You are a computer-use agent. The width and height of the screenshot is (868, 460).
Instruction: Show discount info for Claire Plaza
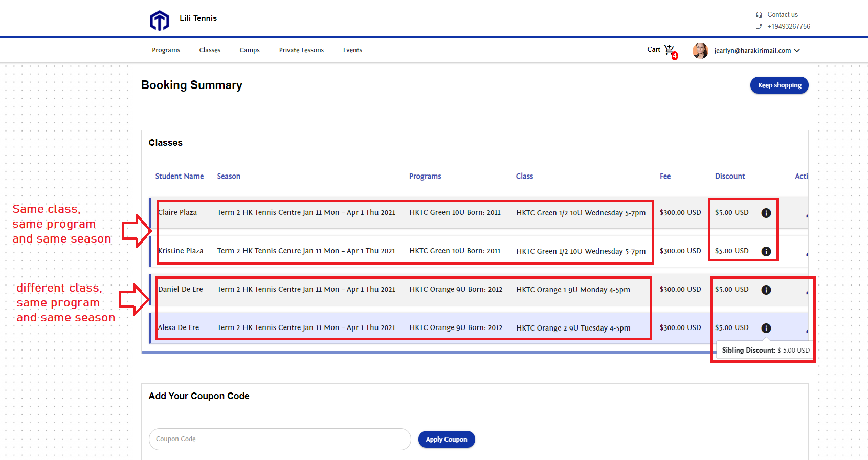click(x=766, y=213)
